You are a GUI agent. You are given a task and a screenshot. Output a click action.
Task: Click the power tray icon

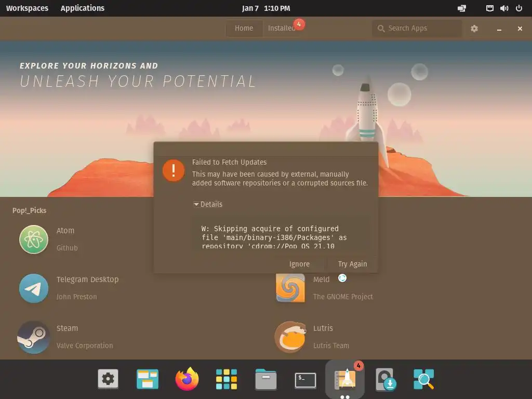pos(519,8)
